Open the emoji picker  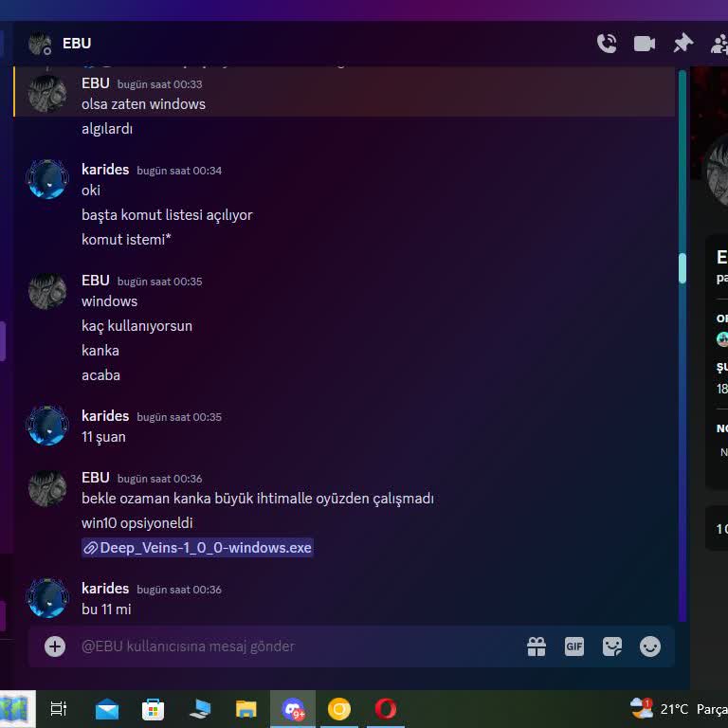coord(650,646)
